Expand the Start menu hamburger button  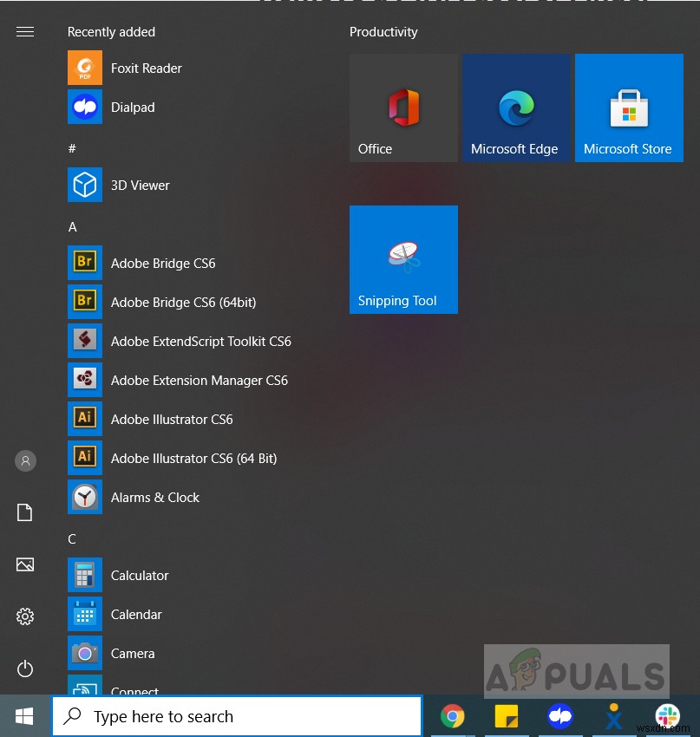[x=25, y=31]
